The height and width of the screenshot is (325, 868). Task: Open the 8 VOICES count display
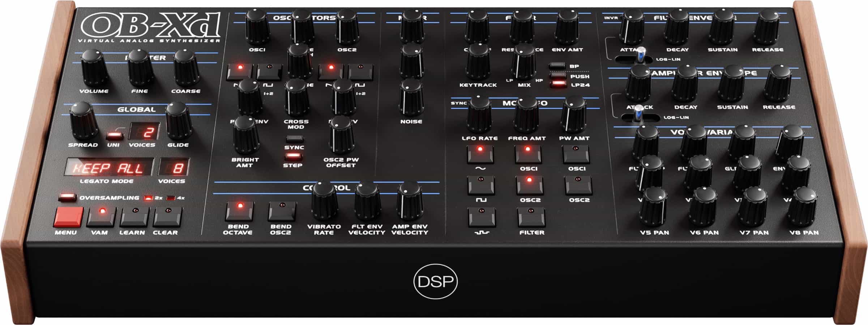[x=174, y=168]
